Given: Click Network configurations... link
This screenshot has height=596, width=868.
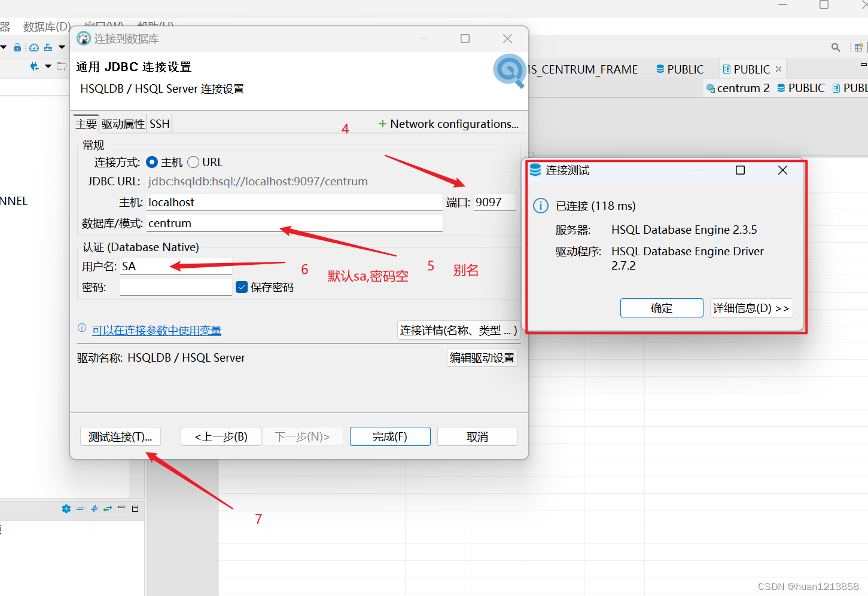Looking at the screenshot, I should coord(449,124).
